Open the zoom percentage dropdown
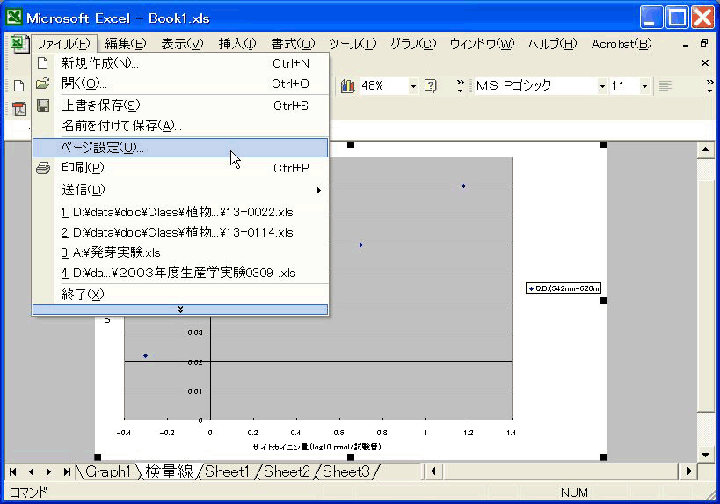 point(413,86)
